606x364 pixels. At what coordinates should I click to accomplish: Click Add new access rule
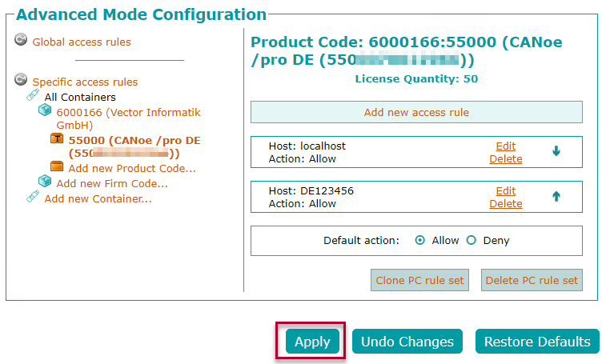pyautogui.click(x=416, y=112)
